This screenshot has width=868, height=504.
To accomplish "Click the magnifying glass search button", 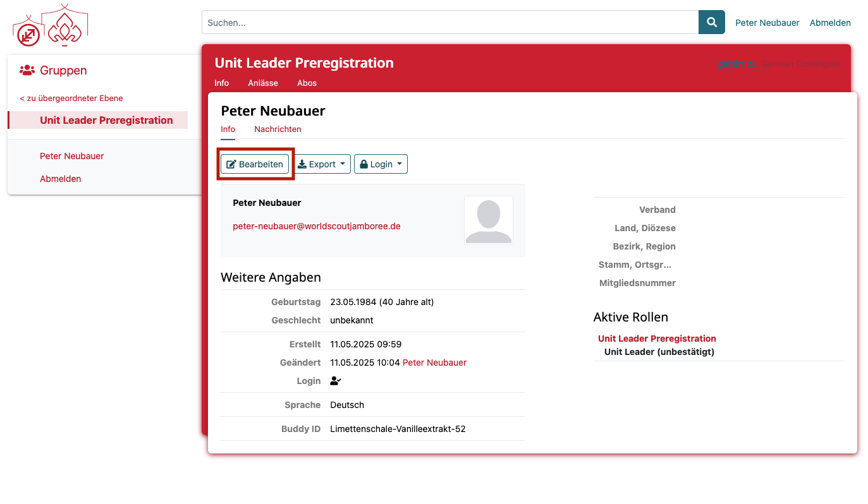I will (711, 23).
